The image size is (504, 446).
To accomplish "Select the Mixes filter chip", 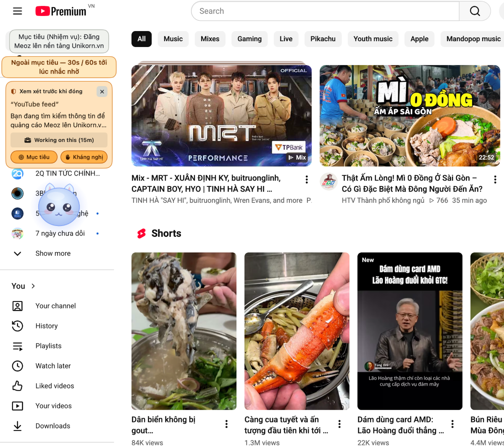I will (210, 39).
